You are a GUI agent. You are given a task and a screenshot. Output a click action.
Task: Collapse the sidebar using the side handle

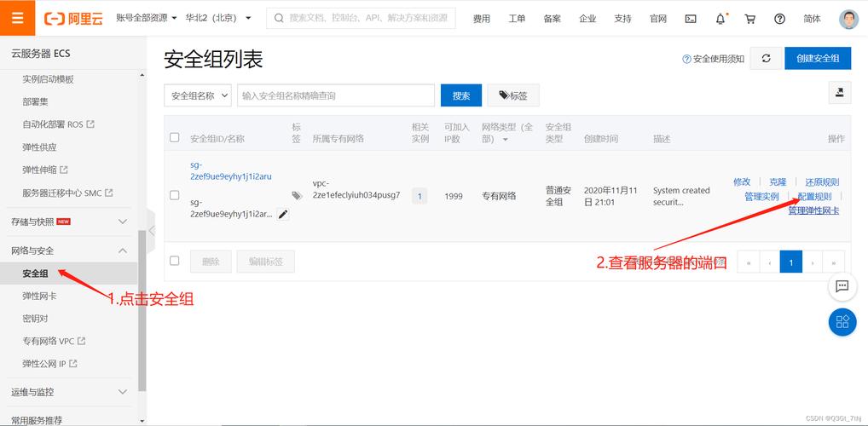tap(151, 229)
